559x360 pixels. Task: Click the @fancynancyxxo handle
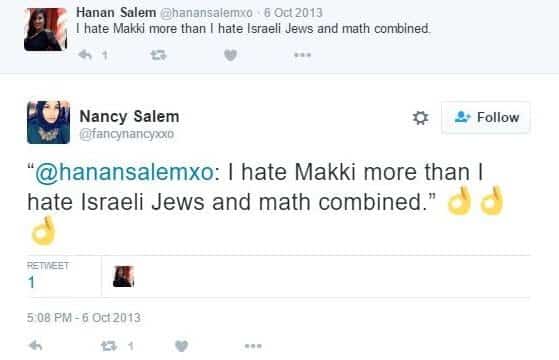tap(127, 134)
